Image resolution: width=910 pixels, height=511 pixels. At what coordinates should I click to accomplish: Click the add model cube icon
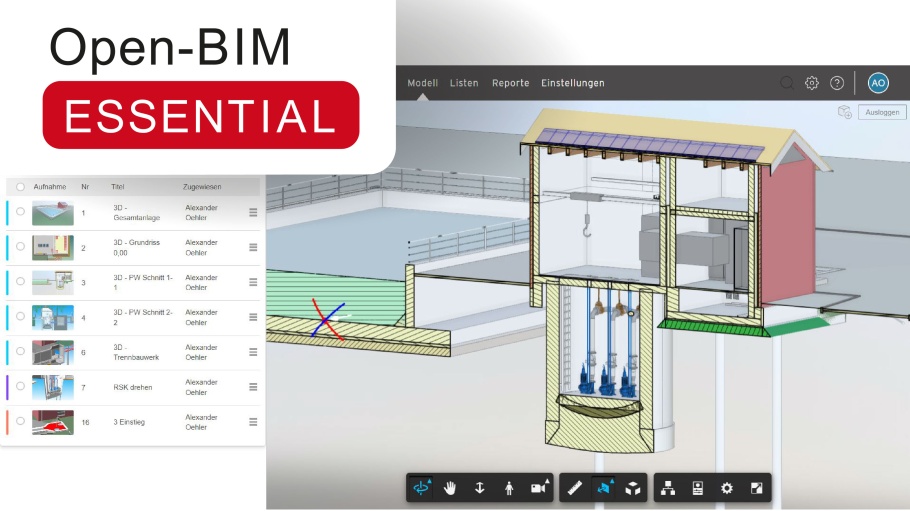tap(844, 112)
